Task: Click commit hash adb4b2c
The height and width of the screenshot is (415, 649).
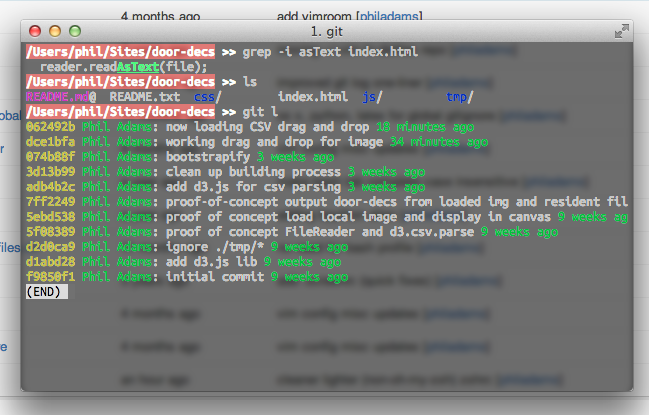Action: 50,187
